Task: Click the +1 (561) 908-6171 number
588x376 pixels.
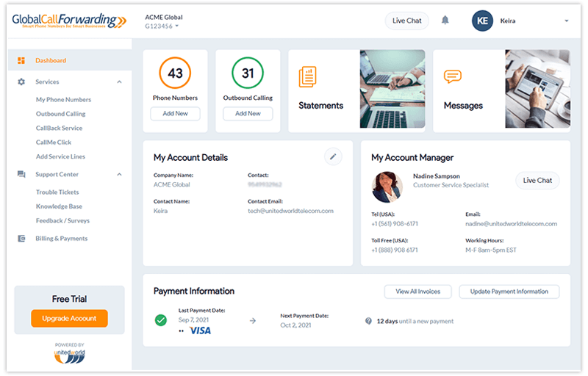Action: [395, 224]
